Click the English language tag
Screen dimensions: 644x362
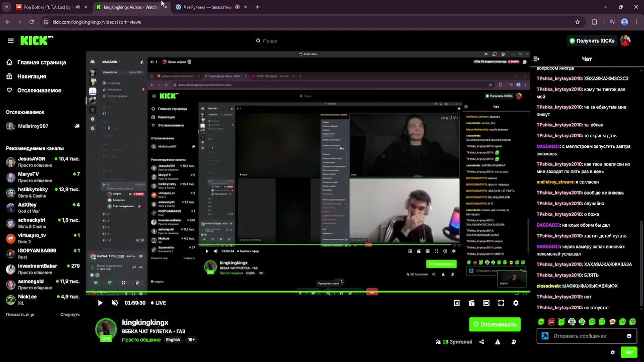[x=173, y=340]
